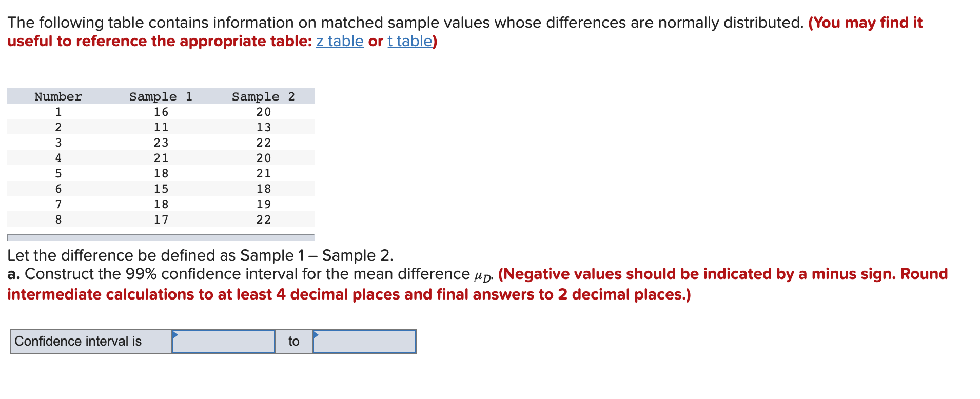
Task: Click the blue triangle marker on the first answer box
Action: (176, 334)
